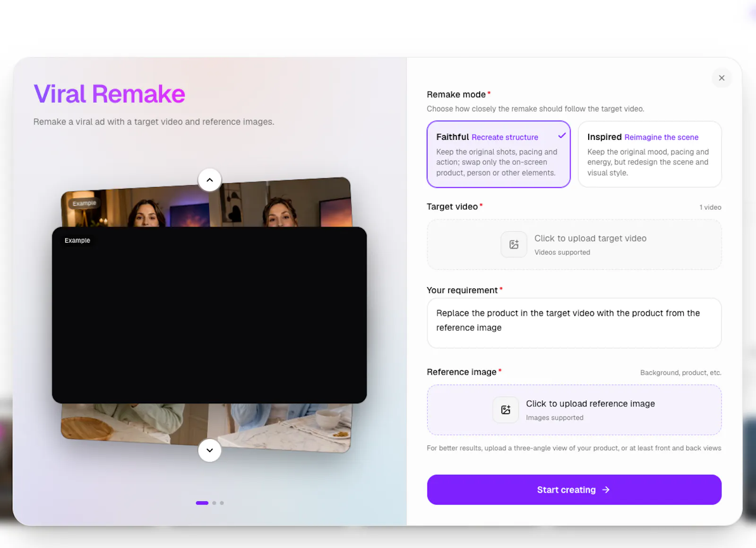
Task: Click to upload reference image text
Action: point(590,404)
